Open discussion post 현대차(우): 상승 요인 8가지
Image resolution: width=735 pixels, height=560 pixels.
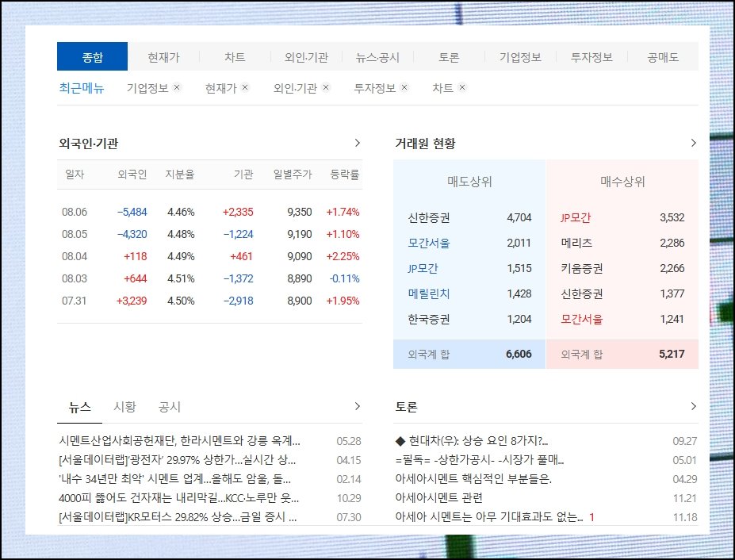click(x=472, y=441)
